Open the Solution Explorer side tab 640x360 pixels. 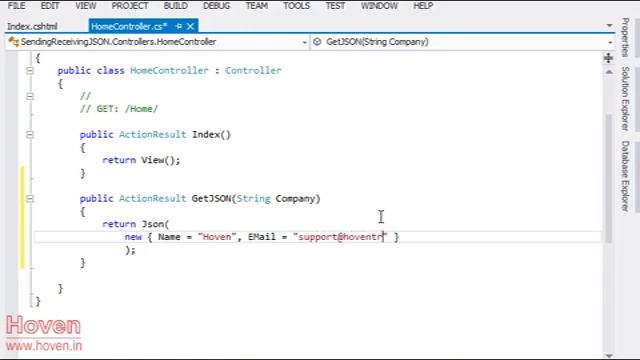click(624, 99)
